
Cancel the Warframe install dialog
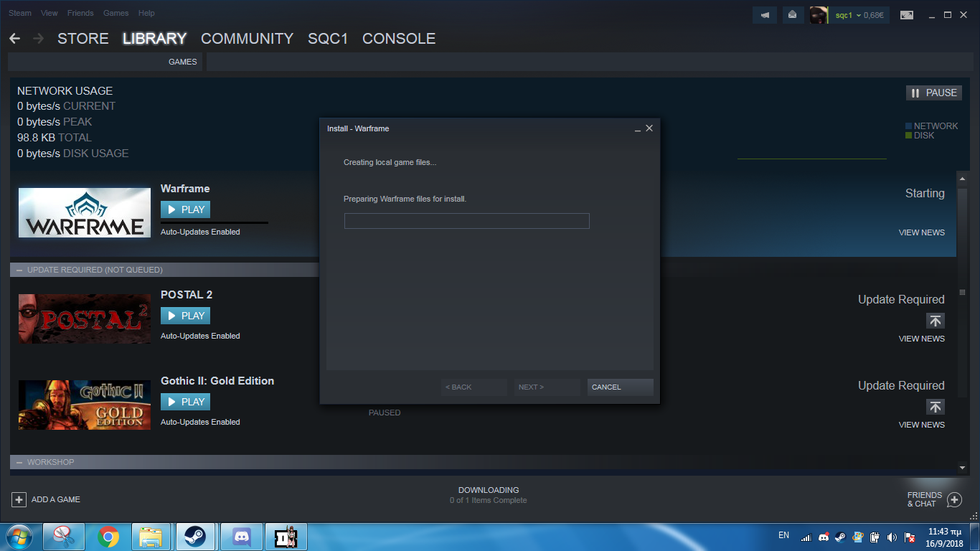pos(620,387)
